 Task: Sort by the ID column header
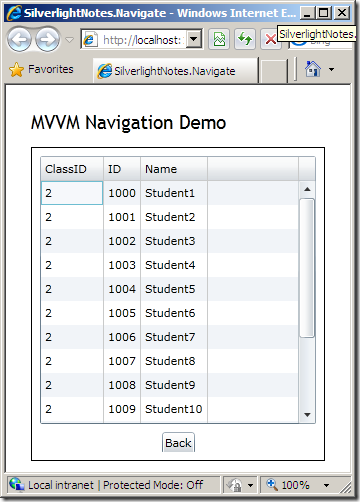pos(122,169)
